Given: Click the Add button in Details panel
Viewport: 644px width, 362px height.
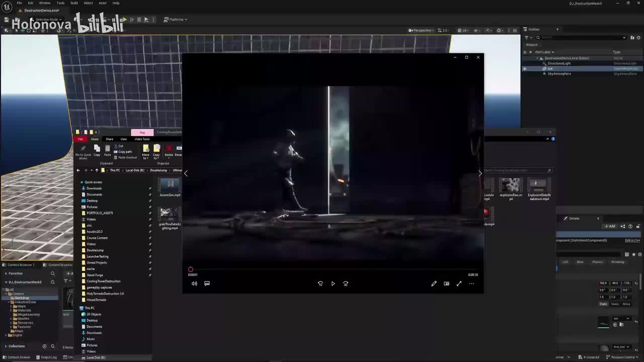Looking at the screenshot, I should pyautogui.click(x=610, y=226).
